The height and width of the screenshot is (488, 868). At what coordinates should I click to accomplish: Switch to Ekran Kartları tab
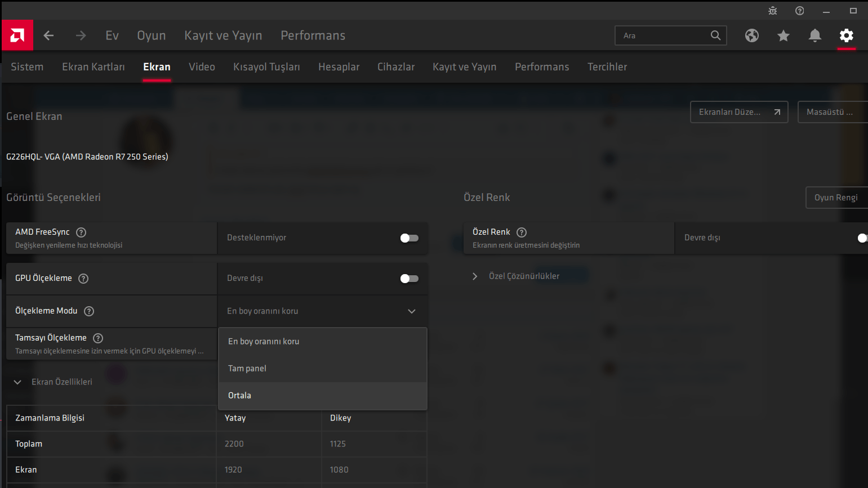94,67
